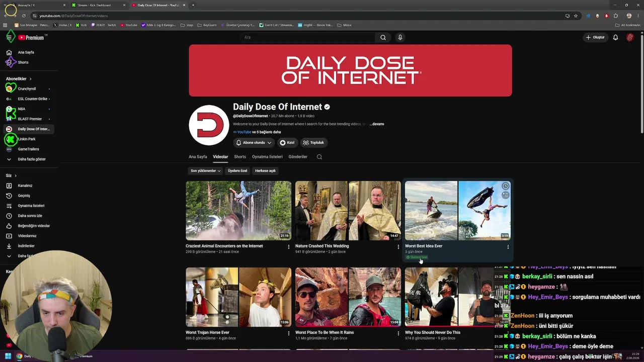Click the YouTube Premium logo
This screenshot has width=644, height=362.
[x=31, y=38]
